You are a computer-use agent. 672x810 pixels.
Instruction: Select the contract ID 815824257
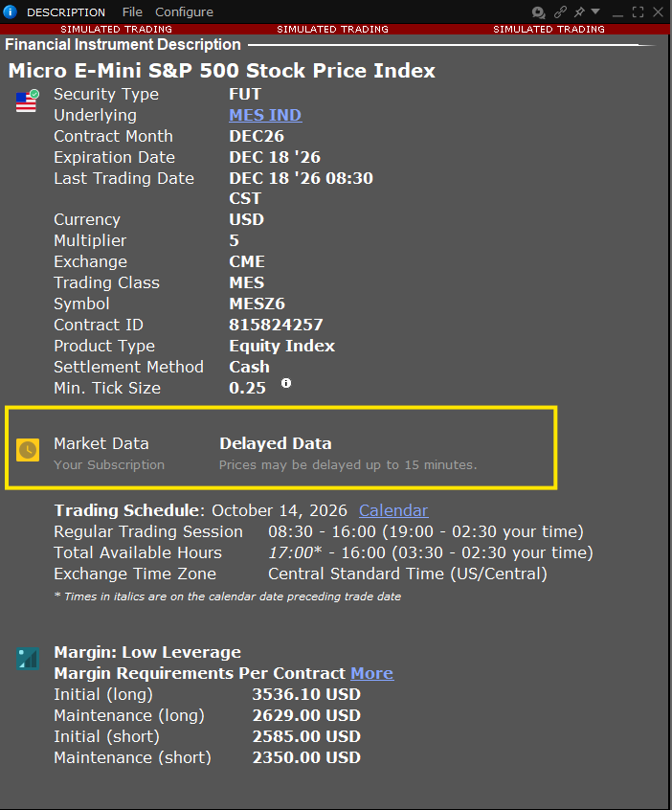(276, 325)
